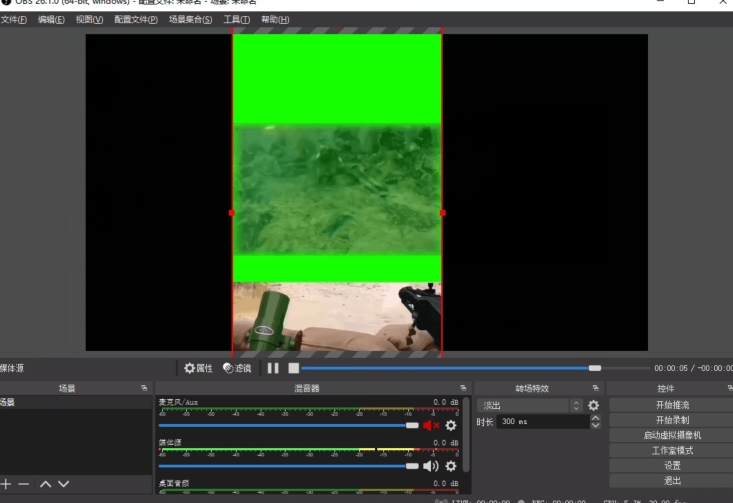Image resolution: width=733 pixels, height=503 pixels.
Task: Open 媒体源 audio settings gear
Action: pos(451,465)
